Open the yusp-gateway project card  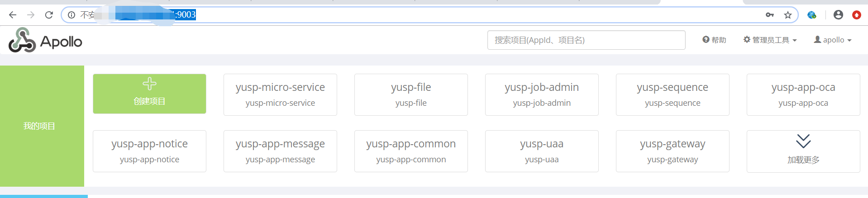click(672, 151)
